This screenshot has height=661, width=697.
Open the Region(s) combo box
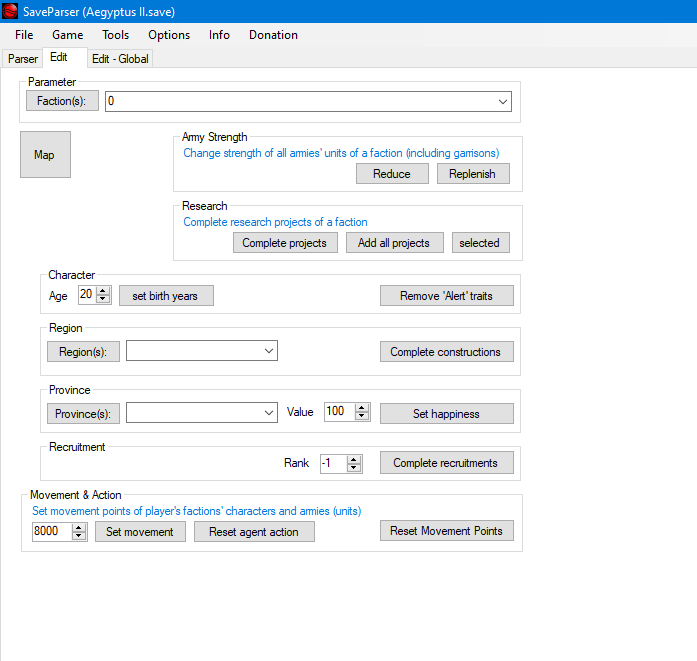click(x=268, y=351)
